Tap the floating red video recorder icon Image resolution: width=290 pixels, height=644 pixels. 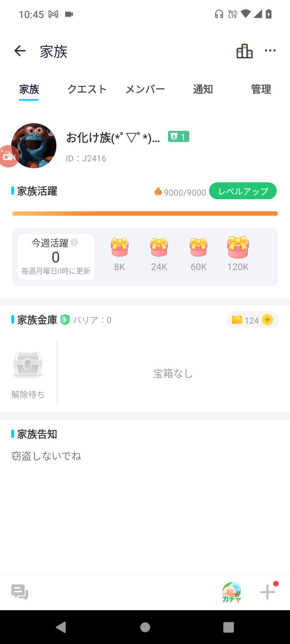coord(8,156)
